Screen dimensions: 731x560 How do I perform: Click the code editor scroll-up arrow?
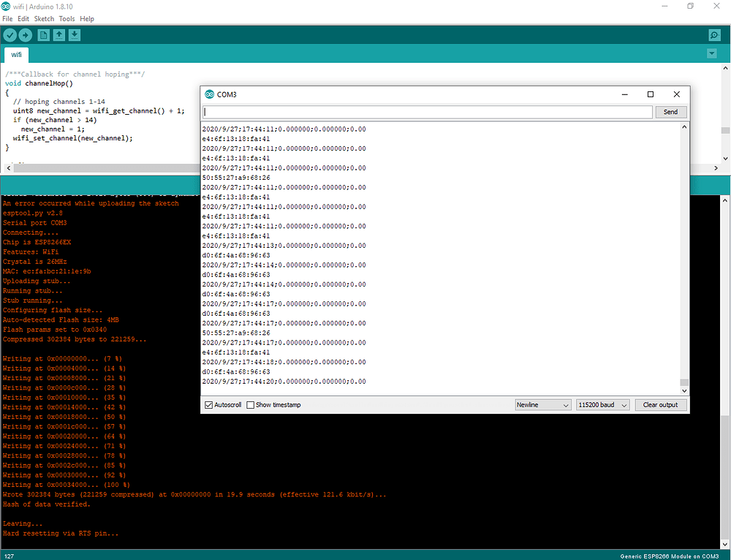725,68
